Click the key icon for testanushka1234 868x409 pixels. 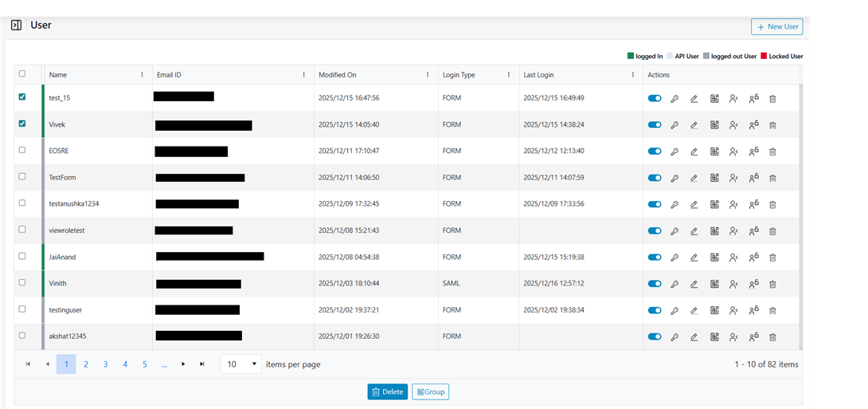674,204
